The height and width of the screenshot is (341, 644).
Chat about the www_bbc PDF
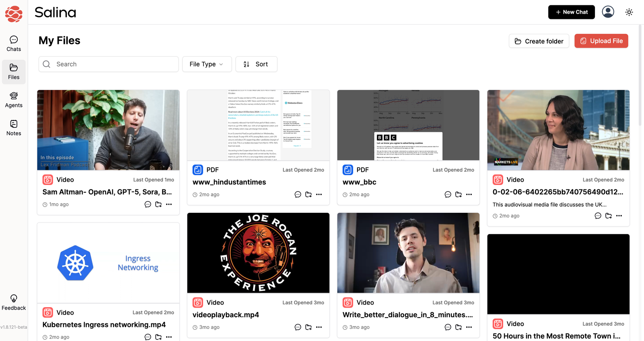448,194
